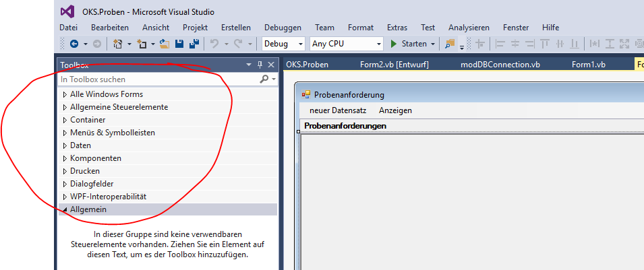This screenshot has height=270, width=644.
Task: Click Anzeigen in the form menu
Action: click(395, 110)
